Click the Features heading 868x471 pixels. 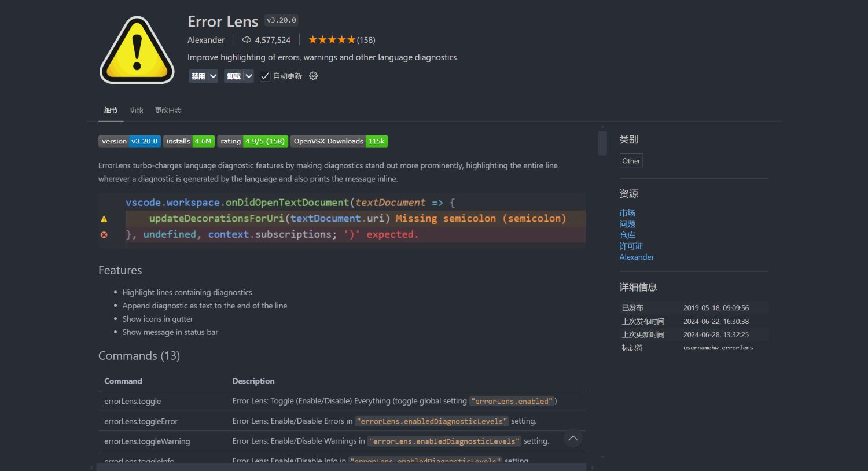click(120, 270)
